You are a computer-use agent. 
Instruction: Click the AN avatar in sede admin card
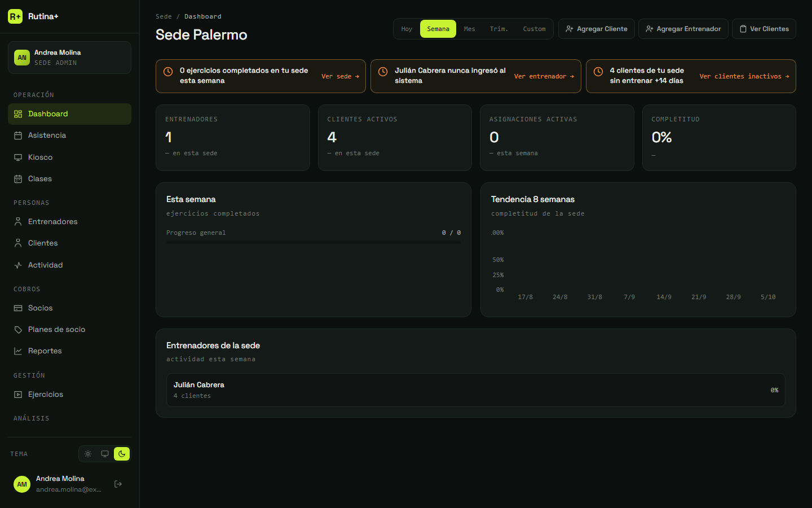[x=22, y=58]
